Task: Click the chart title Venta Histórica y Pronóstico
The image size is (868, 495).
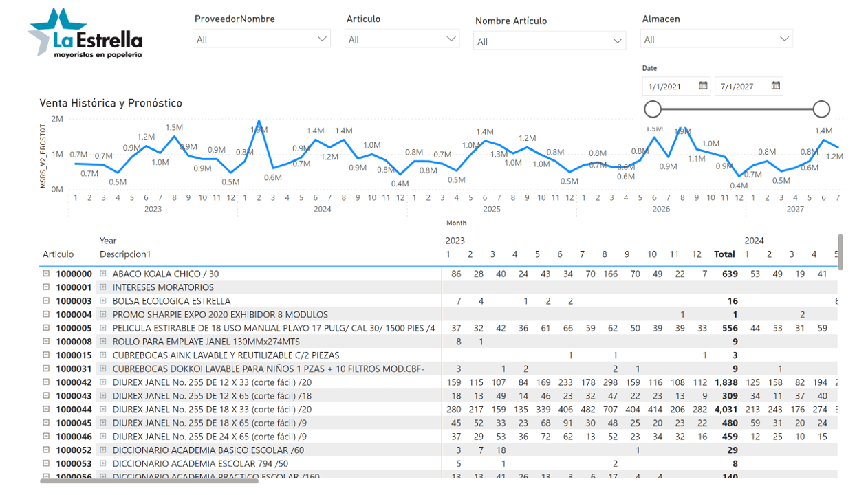Action: 111,103
